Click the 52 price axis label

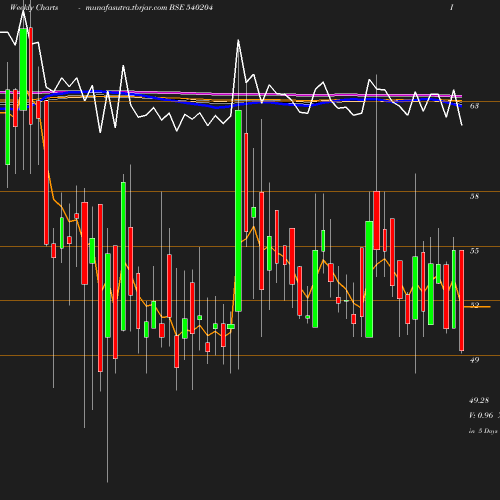(474, 305)
